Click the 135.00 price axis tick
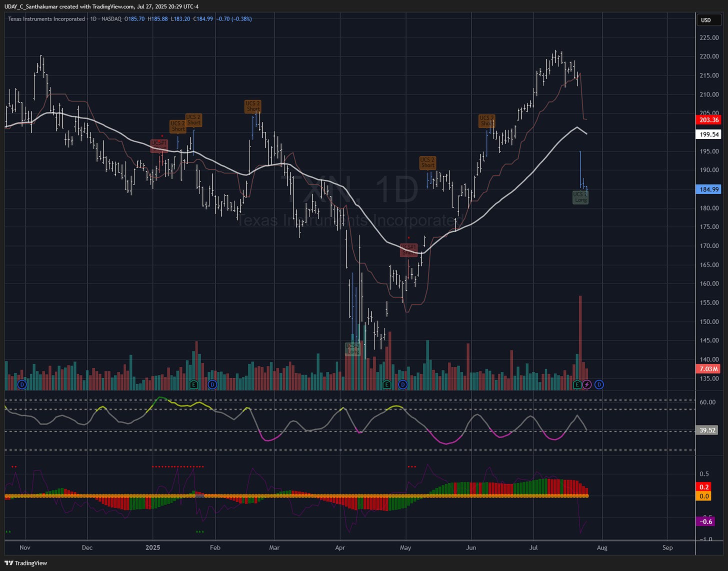Image resolution: width=728 pixels, height=571 pixels. click(x=709, y=378)
